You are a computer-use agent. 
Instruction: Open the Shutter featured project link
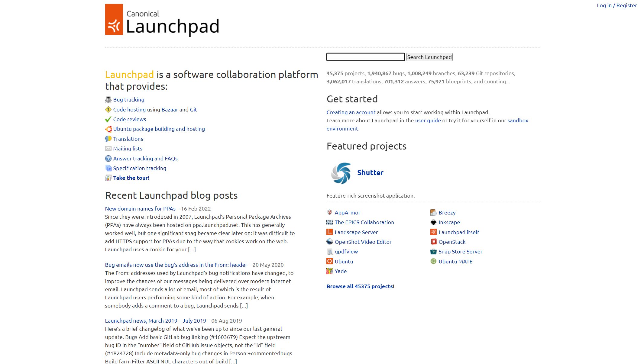click(370, 172)
